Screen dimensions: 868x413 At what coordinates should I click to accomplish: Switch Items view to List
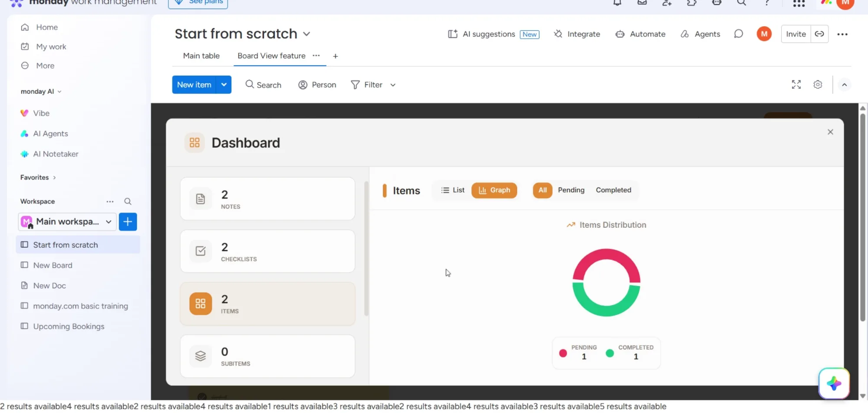[453, 190]
